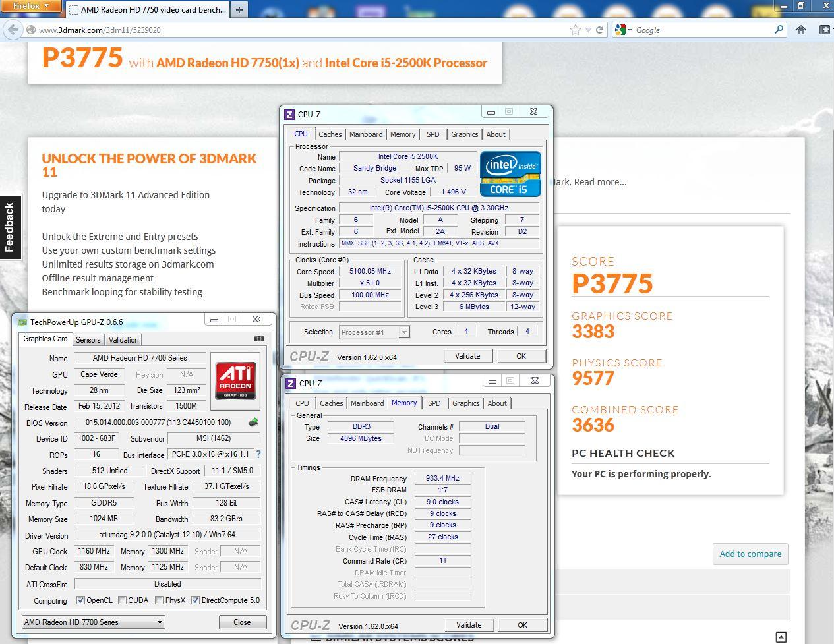The width and height of the screenshot is (834, 644).
Task: Click the Driver Version atiumdag field
Action: click(x=167, y=535)
